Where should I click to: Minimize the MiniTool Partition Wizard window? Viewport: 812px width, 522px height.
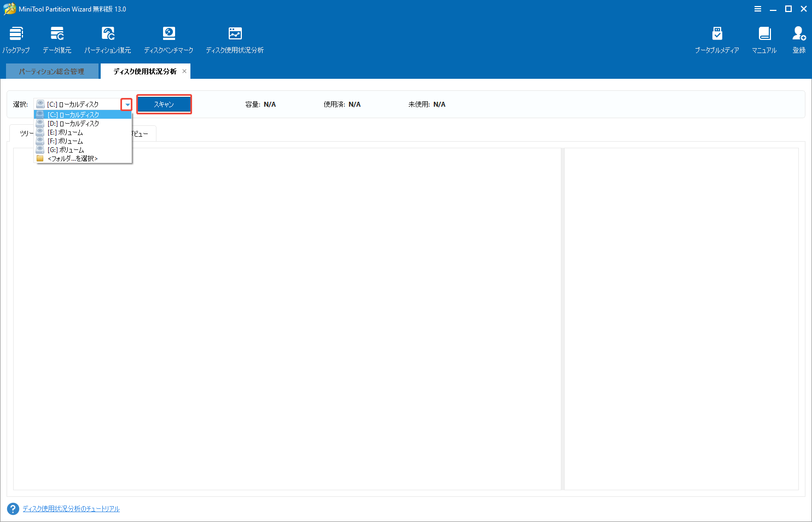773,9
